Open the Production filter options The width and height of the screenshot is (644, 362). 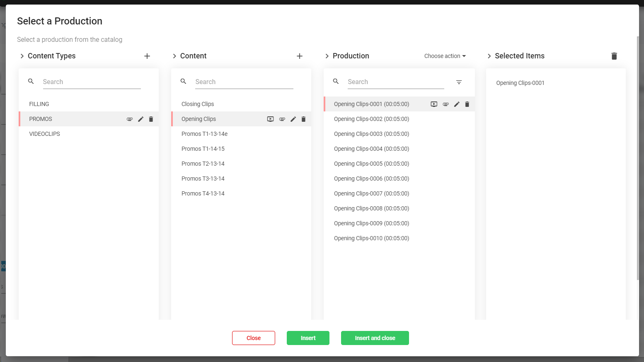click(459, 82)
